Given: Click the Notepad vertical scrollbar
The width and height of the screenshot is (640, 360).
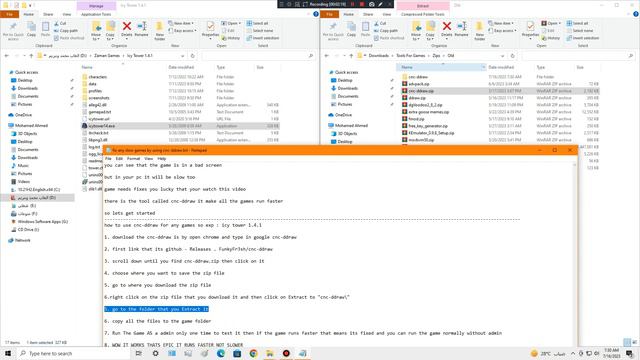Looking at the screenshot, I should pyautogui.click(x=575, y=255).
